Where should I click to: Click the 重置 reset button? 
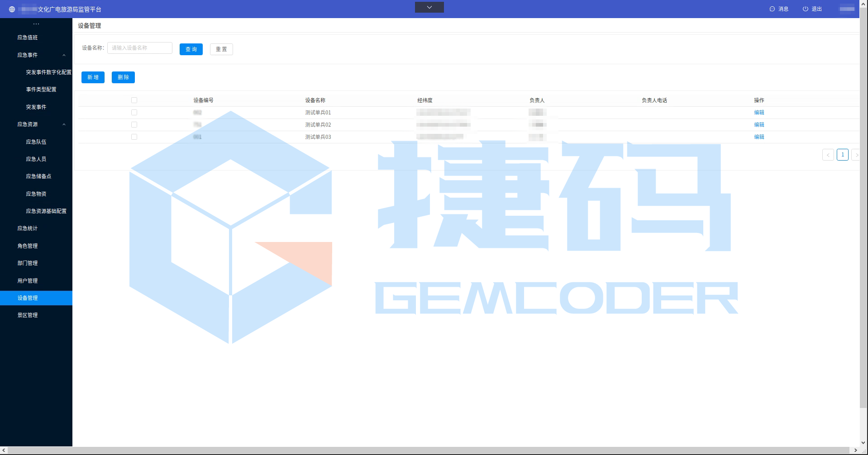coord(221,49)
